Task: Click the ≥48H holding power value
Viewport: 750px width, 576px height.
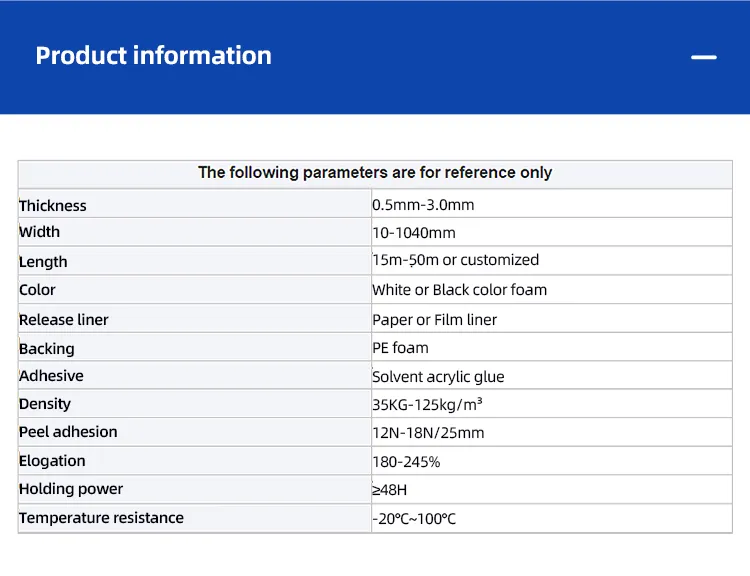Action: coord(390,490)
